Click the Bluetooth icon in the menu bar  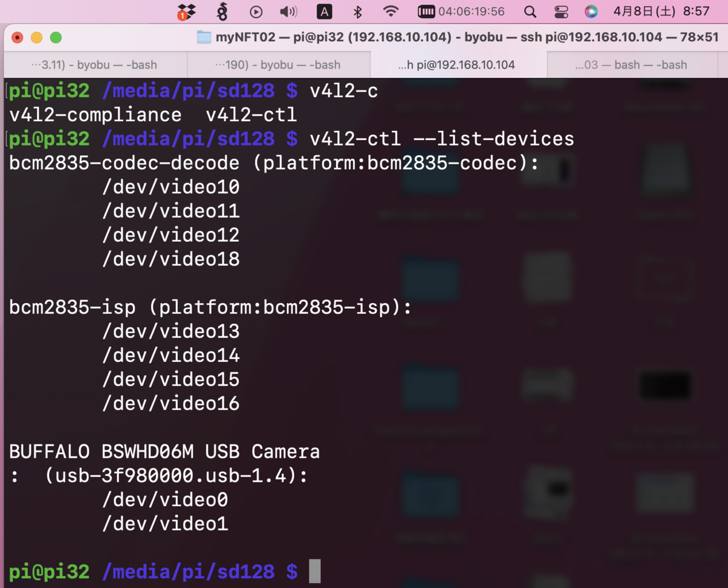357,12
